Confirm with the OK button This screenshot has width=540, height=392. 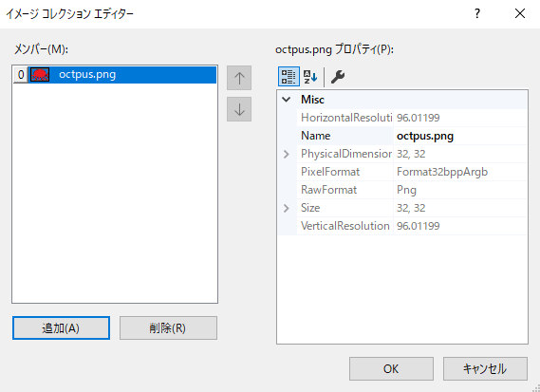(391, 368)
